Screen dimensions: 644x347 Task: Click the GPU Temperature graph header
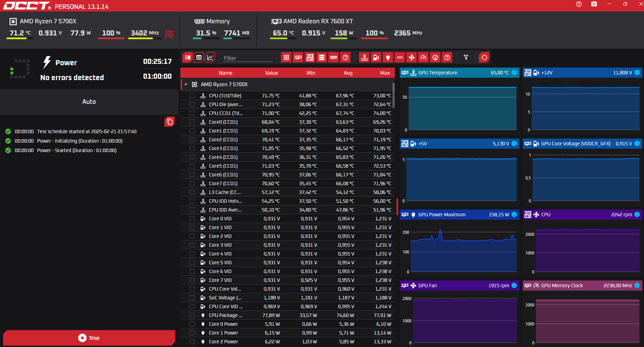coord(459,73)
